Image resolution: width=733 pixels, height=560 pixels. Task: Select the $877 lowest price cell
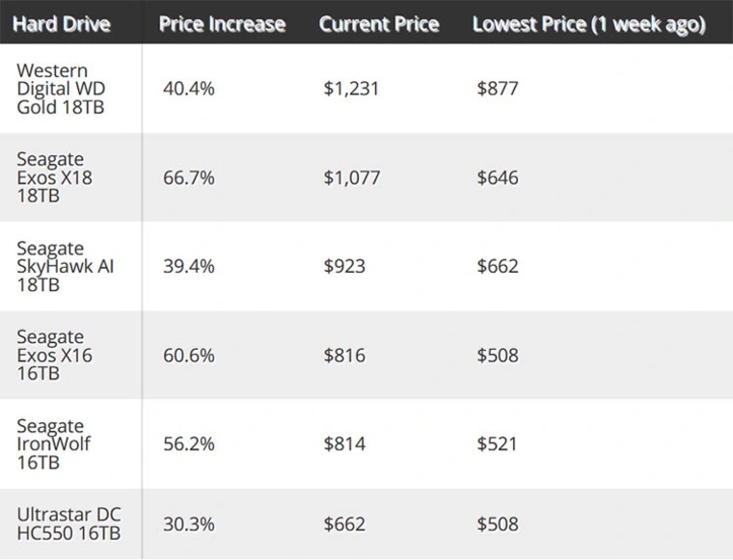point(498,89)
